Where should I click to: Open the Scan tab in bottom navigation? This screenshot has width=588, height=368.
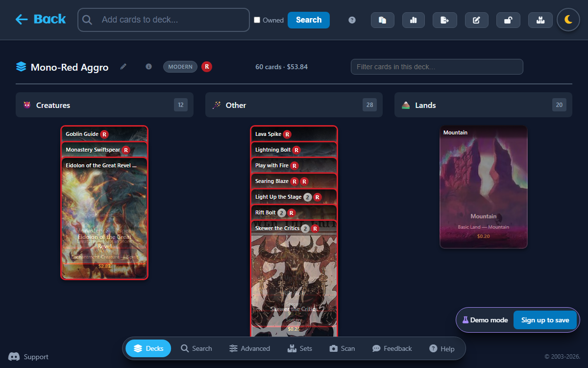[x=342, y=348]
